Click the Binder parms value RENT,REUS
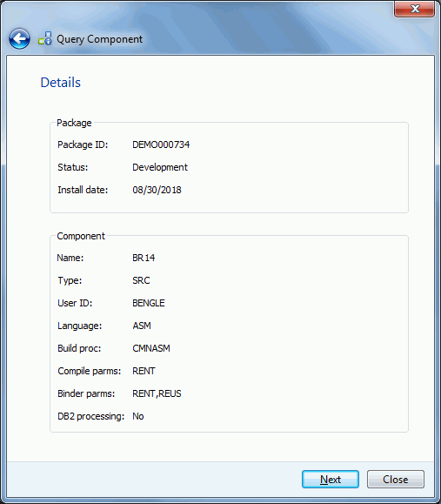The height and width of the screenshot is (504, 441). pos(157,393)
